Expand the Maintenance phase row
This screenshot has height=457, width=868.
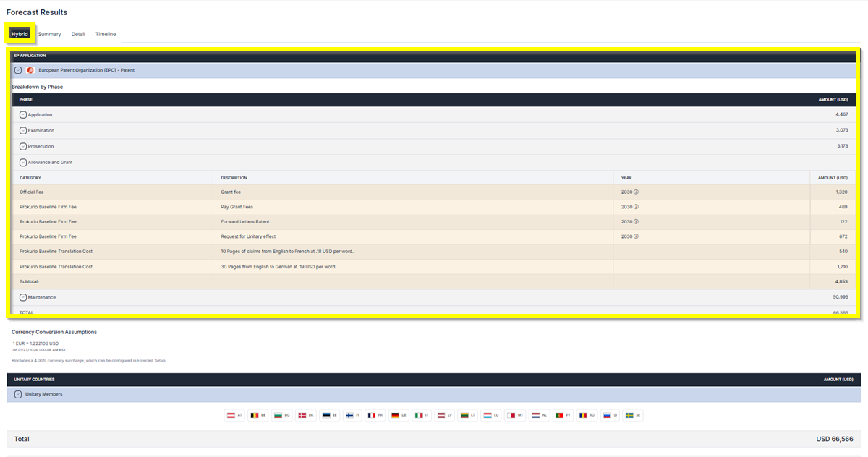23,297
